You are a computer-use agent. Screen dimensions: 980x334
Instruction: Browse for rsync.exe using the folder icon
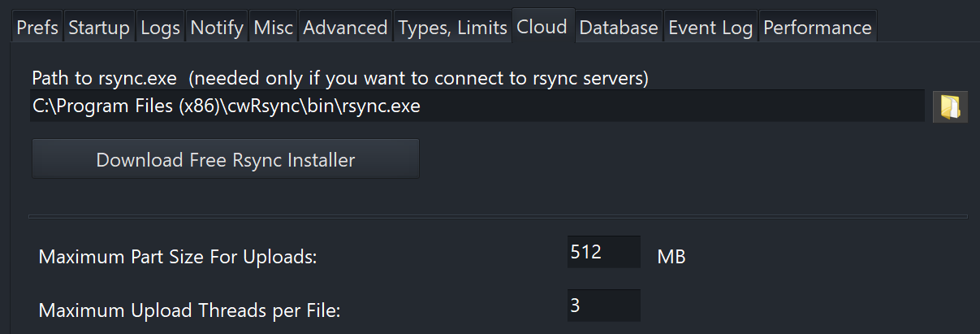950,106
